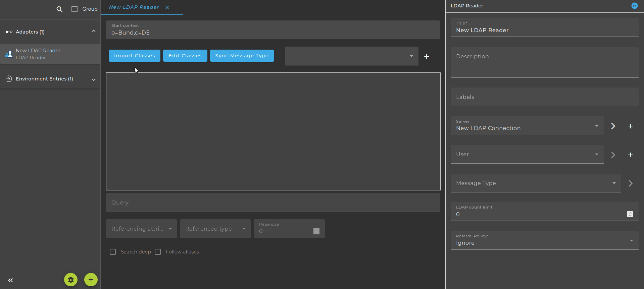Click the Adapters connector icon
The image size is (644, 289).
pos(9,32)
